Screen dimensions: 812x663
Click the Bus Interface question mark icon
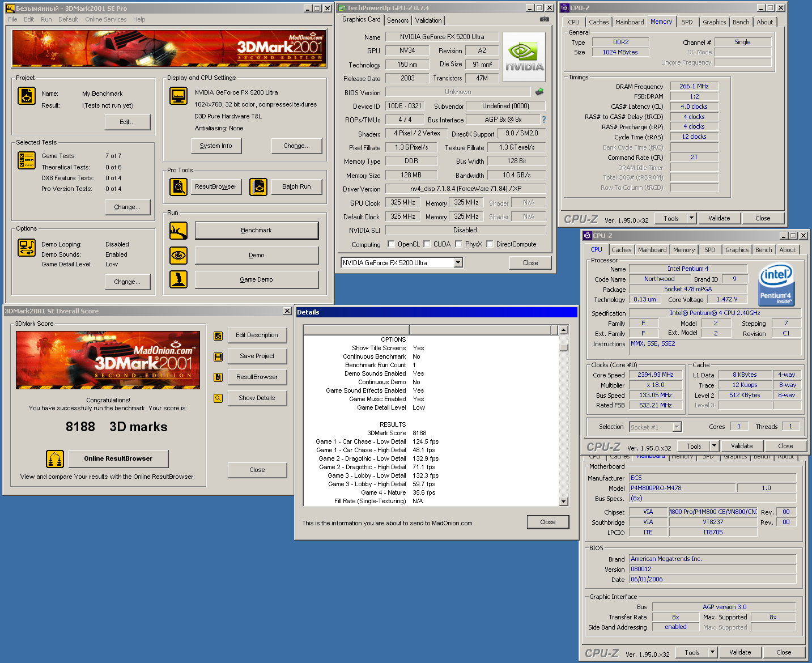pos(544,120)
